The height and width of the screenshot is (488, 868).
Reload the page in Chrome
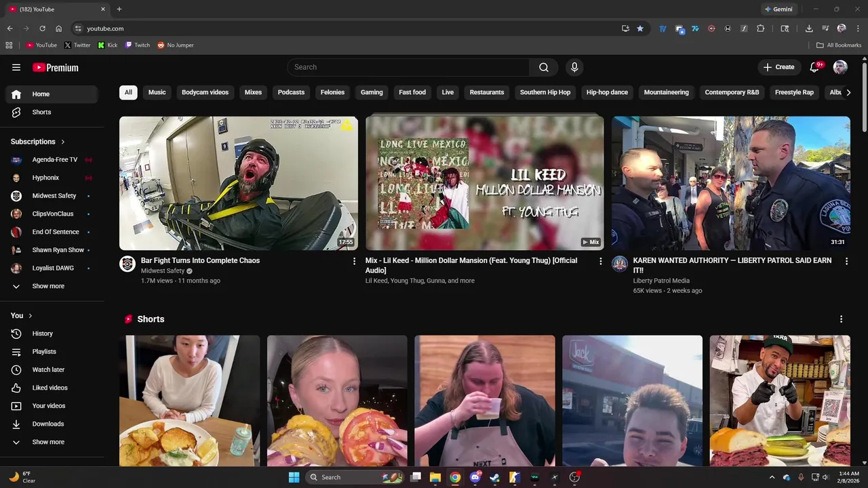[42, 28]
